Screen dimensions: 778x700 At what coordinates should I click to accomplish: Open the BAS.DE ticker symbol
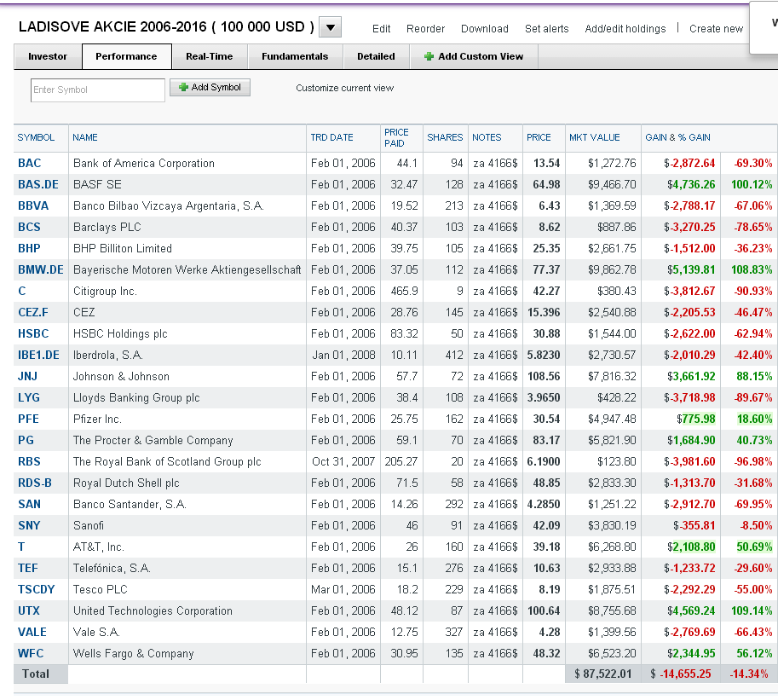pos(38,185)
